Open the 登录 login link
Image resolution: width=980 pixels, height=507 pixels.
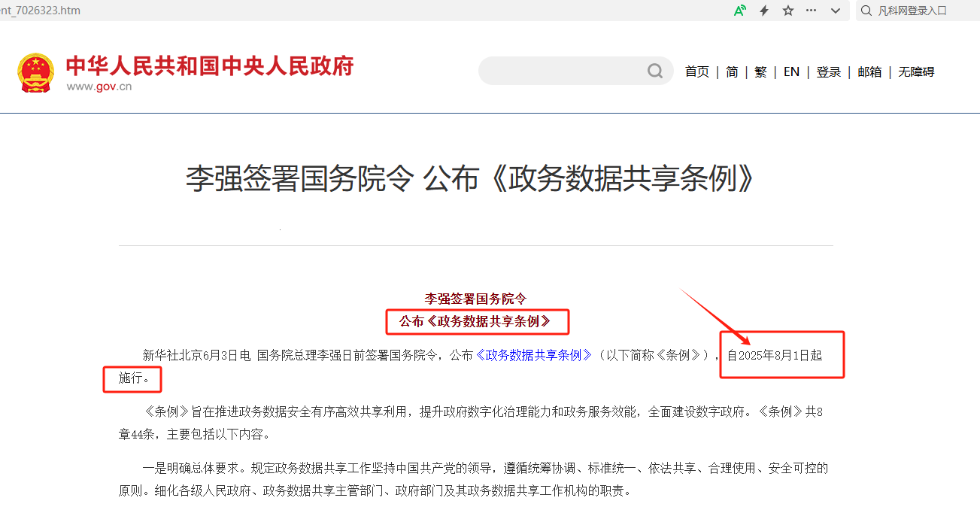click(829, 71)
